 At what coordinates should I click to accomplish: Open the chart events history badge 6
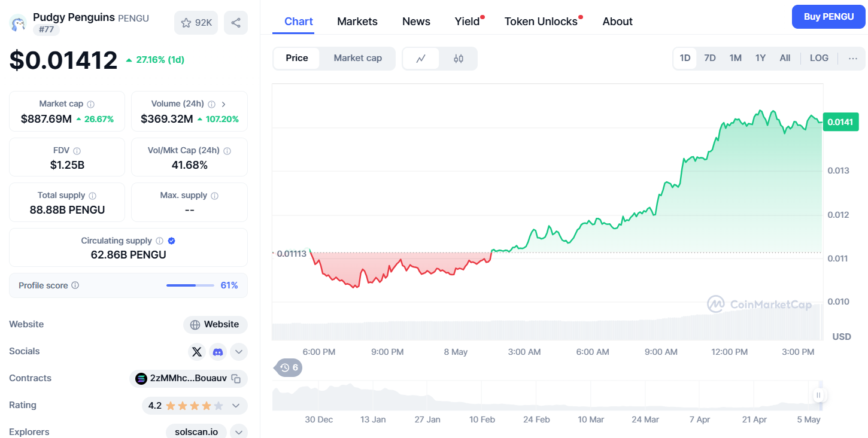click(x=289, y=367)
